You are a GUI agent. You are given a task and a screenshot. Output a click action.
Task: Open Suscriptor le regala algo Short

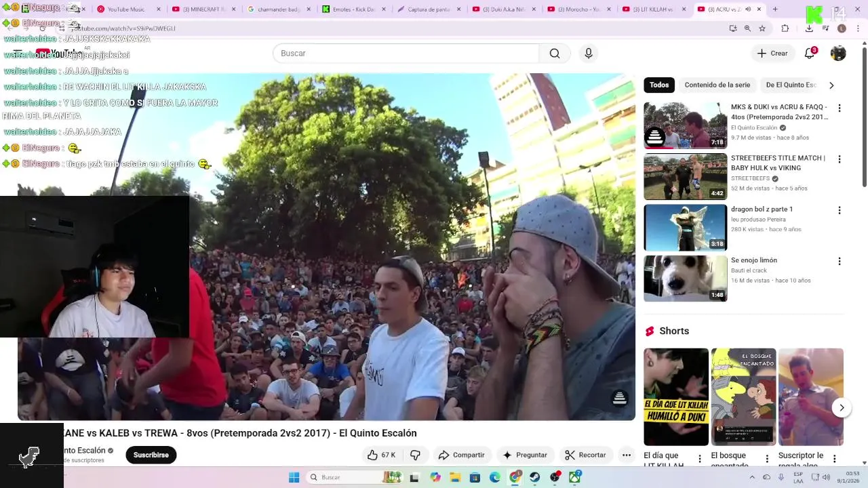point(810,397)
